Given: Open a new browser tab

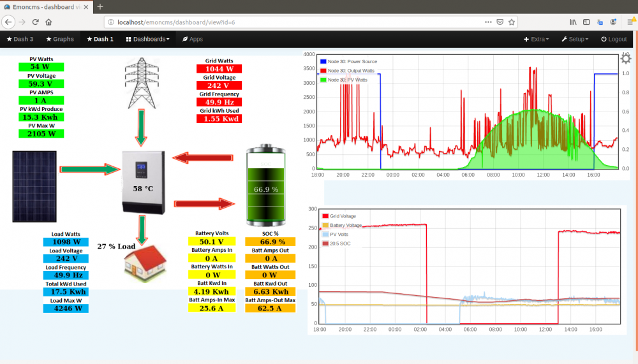Looking at the screenshot, I should (100, 7).
